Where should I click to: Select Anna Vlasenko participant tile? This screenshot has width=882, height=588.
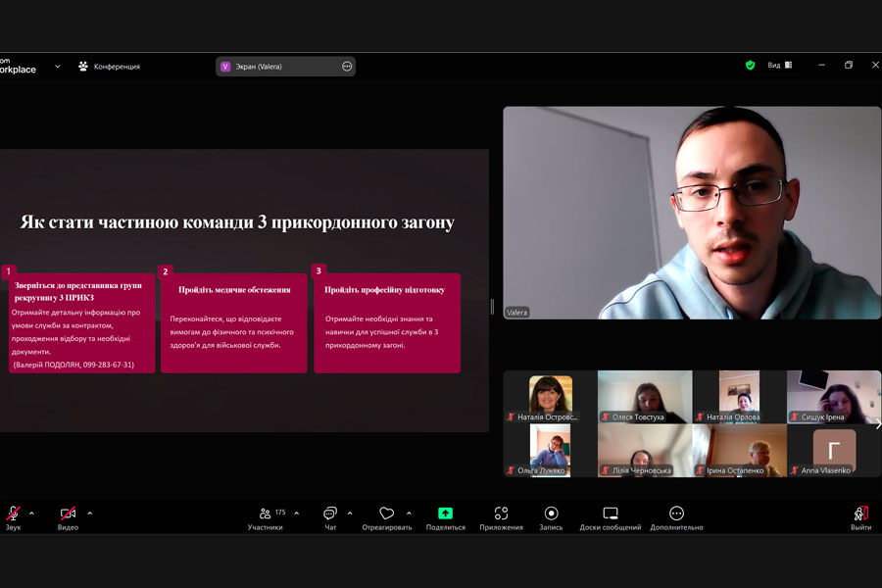point(834,451)
